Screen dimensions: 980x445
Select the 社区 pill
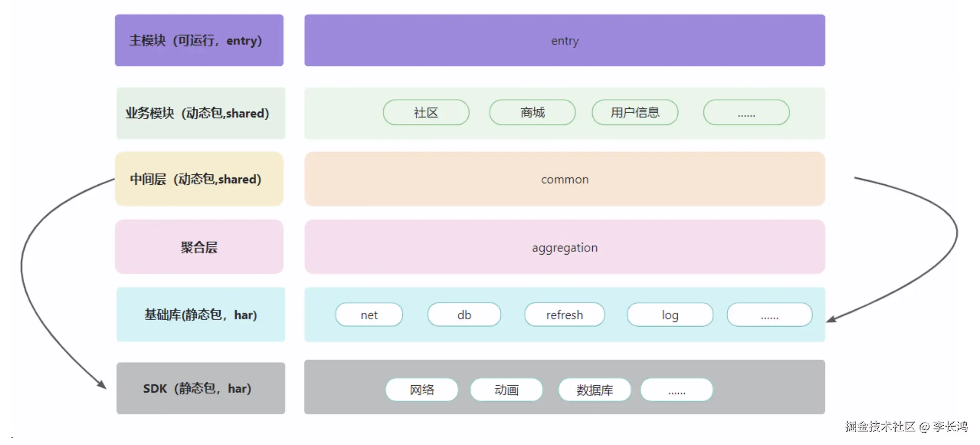tap(426, 113)
